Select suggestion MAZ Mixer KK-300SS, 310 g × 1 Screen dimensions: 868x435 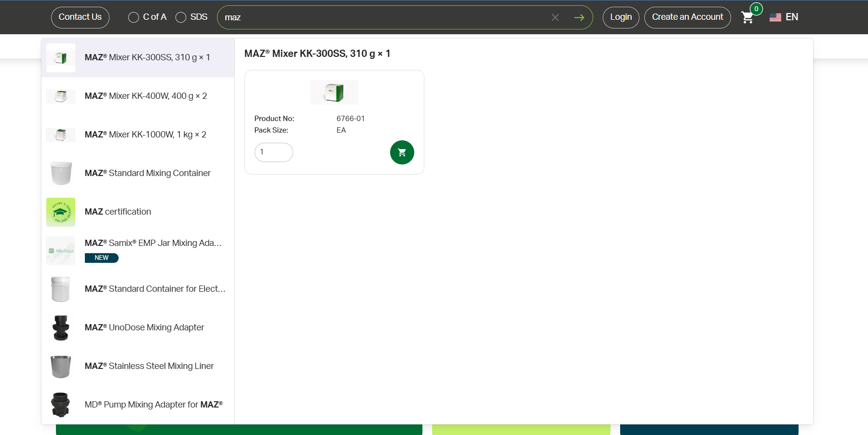pos(138,57)
